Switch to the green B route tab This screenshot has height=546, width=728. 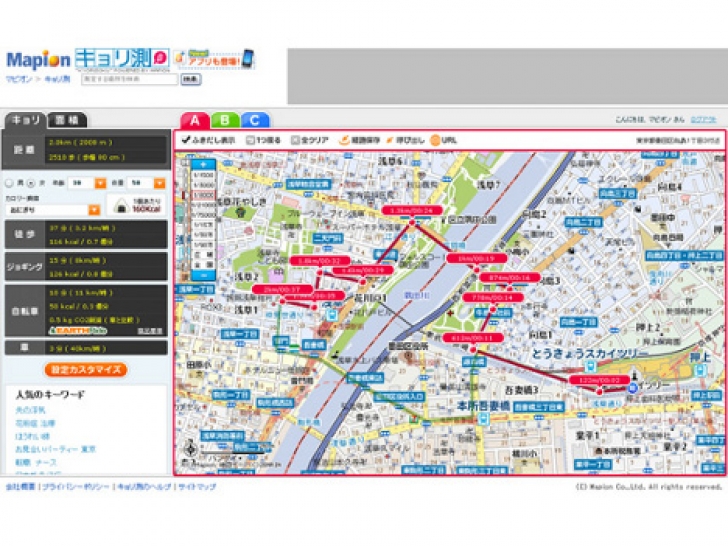click(x=226, y=120)
